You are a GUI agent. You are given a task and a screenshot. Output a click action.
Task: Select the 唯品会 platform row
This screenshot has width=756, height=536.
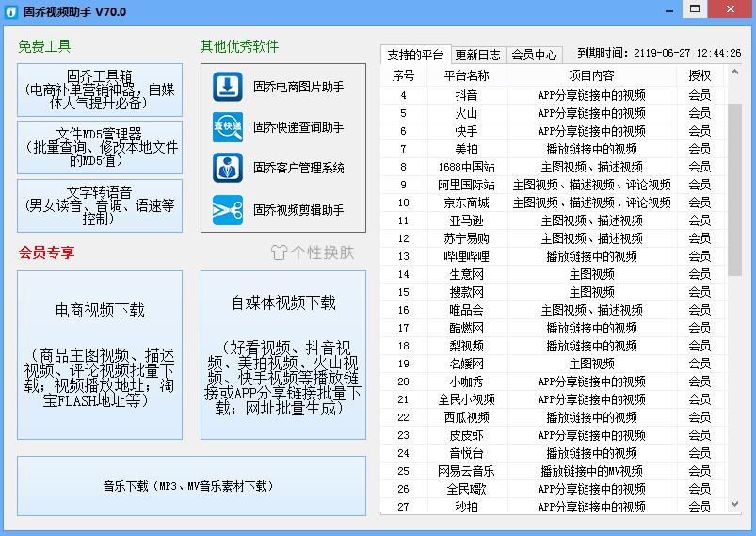(553, 310)
